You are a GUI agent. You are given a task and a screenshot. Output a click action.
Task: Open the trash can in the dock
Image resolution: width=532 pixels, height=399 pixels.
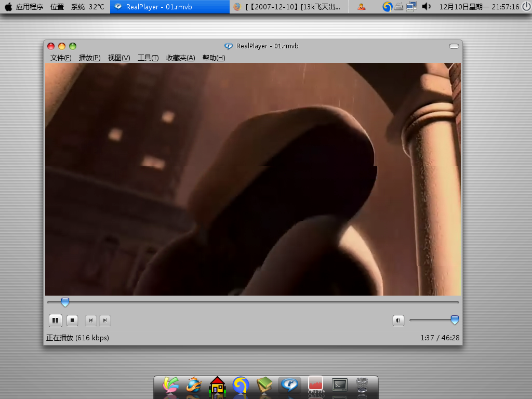[362, 385]
